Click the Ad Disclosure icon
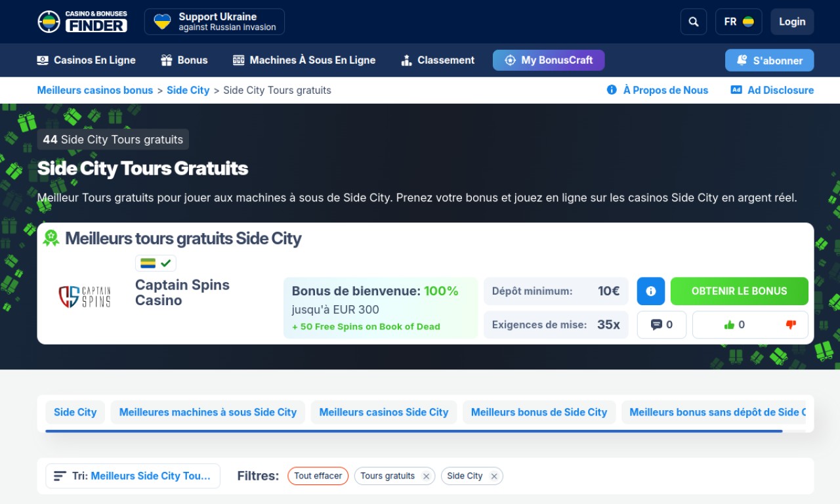Image resolution: width=840 pixels, height=504 pixels. pyautogui.click(x=736, y=90)
